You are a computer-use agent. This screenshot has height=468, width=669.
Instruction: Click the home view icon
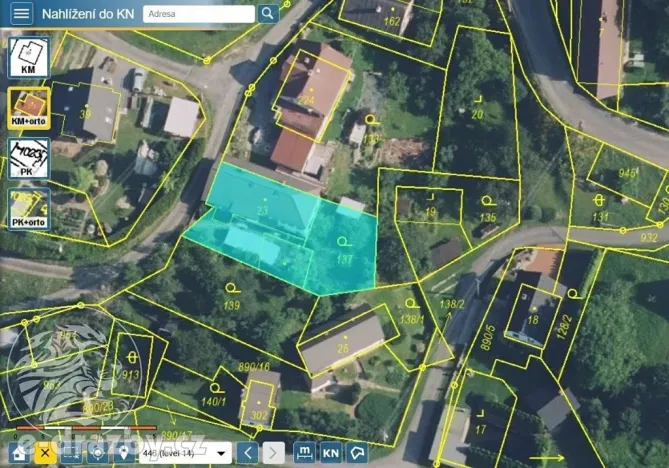19,453
